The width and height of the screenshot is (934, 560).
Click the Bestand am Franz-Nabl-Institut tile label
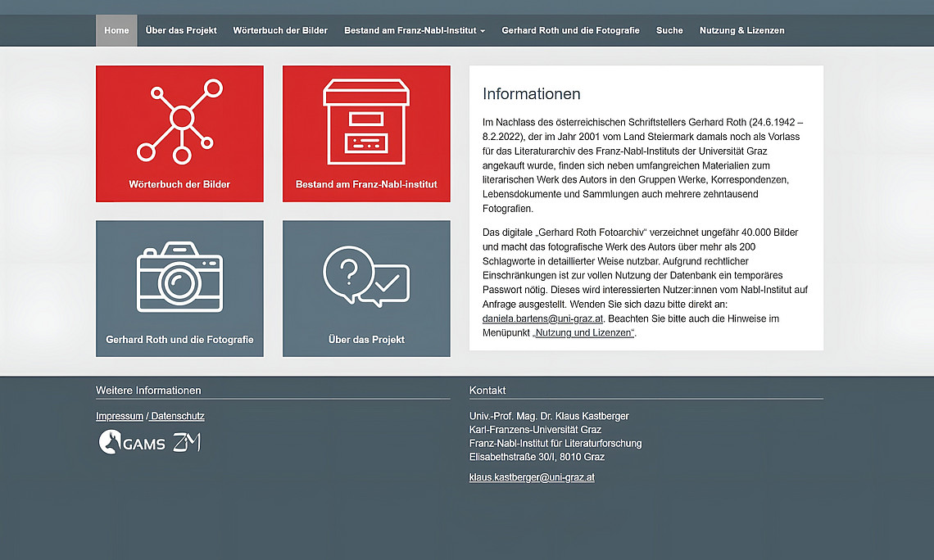[366, 184]
